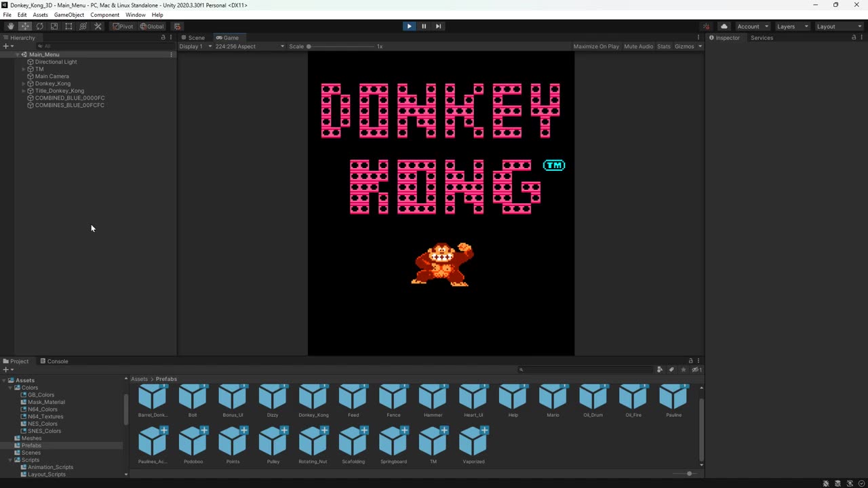The height and width of the screenshot is (488, 868).
Task: Collapse the Colors folder
Action: (x=10, y=388)
